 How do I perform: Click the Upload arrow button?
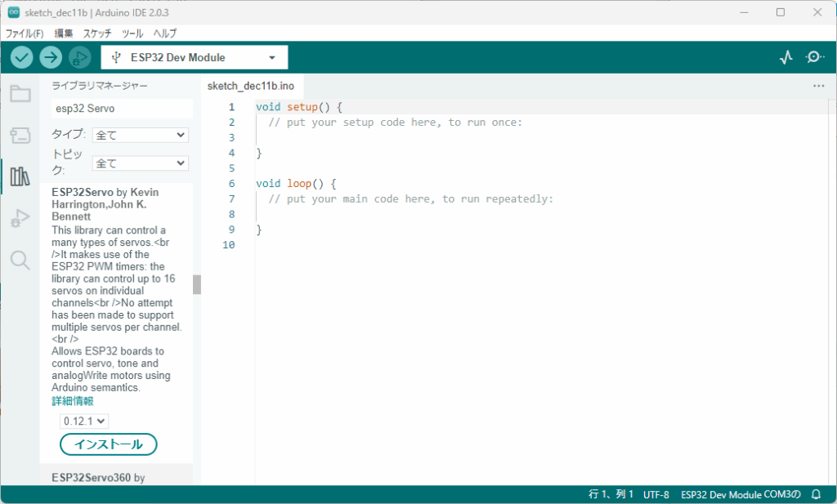pyautogui.click(x=51, y=57)
